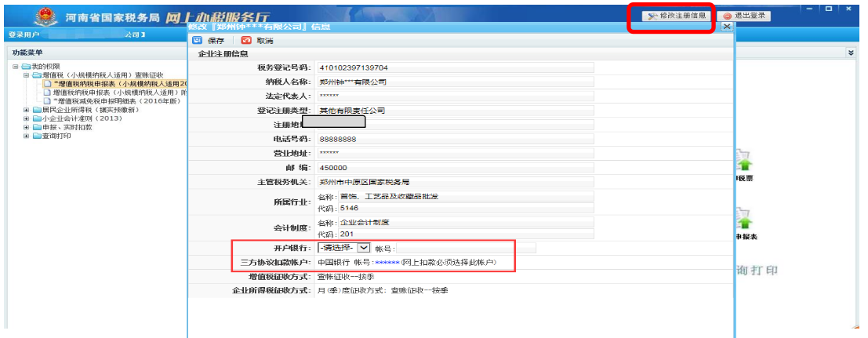The height and width of the screenshot is (338, 868).
Task: Collapse the 增值税（小规模纳税人适用）查账征收 node
Action: coord(26,75)
